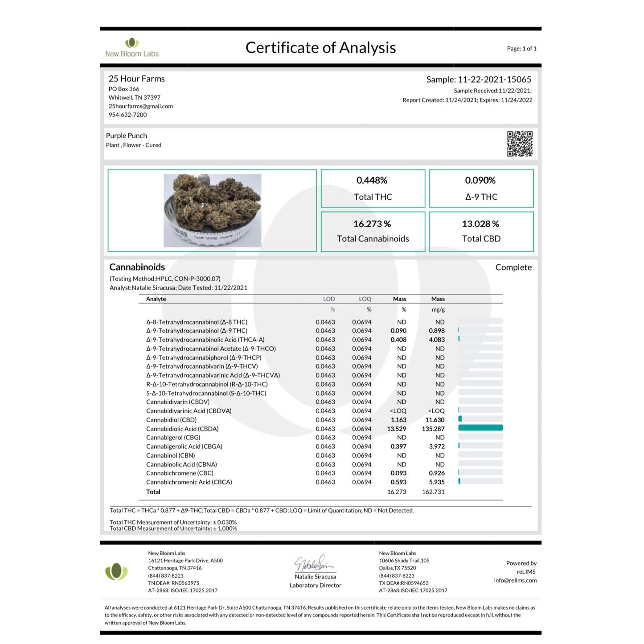Image resolution: width=644 pixels, height=644 pixels.
Task: Click 'Cannabichromenic Acid (CBCA)' row label
Action: (x=189, y=482)
